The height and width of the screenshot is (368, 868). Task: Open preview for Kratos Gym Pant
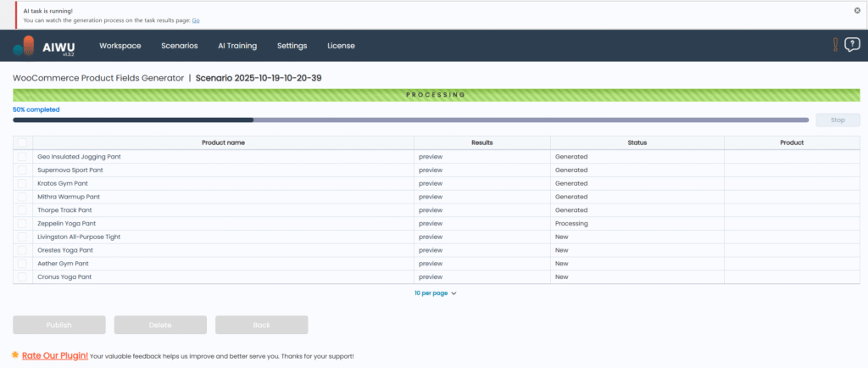pos(431,183)
